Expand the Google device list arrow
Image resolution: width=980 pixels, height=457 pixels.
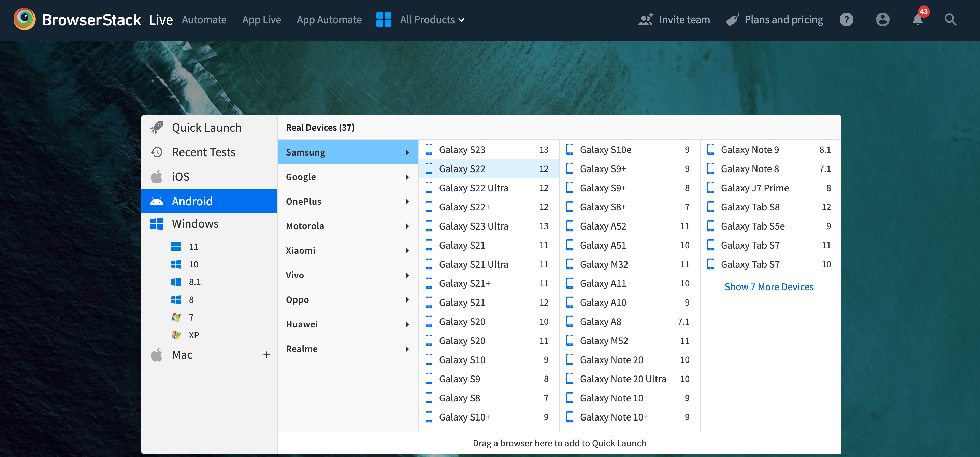tap(407, 177)
